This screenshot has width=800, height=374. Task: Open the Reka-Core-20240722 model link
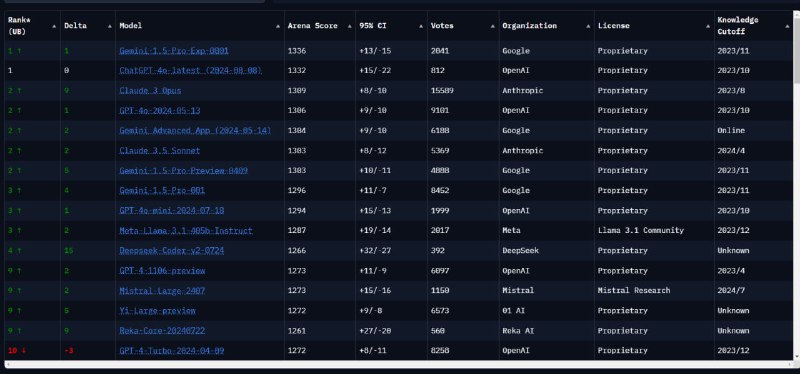point(162,331)
